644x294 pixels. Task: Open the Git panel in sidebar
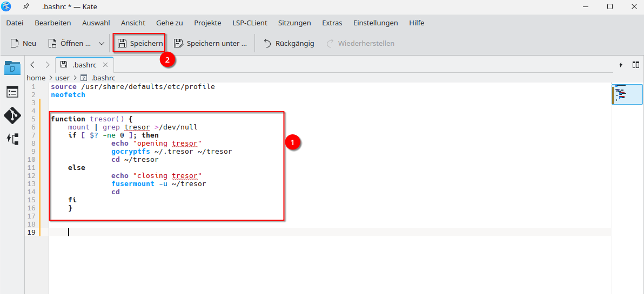pyautogui.click(x=12, y=115)
